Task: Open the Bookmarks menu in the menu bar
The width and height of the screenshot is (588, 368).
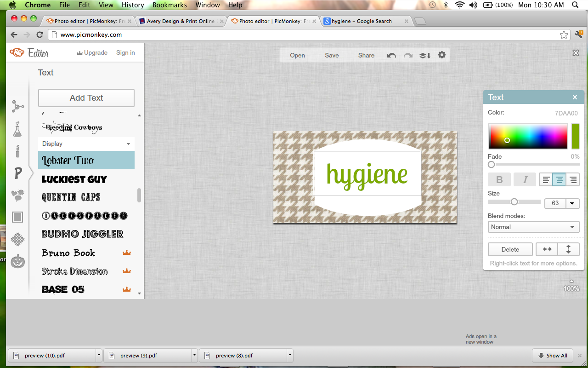Action: [x=169, y=5]
